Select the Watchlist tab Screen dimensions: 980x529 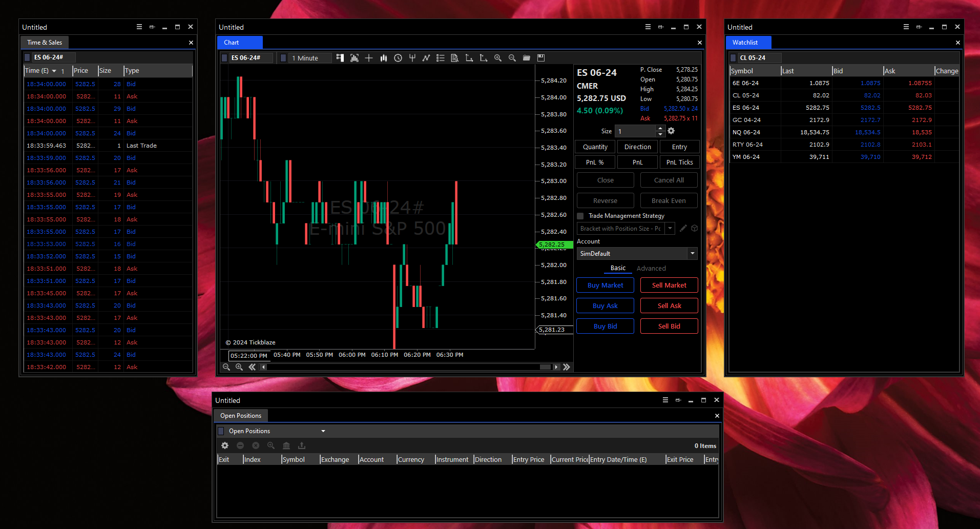745,43
